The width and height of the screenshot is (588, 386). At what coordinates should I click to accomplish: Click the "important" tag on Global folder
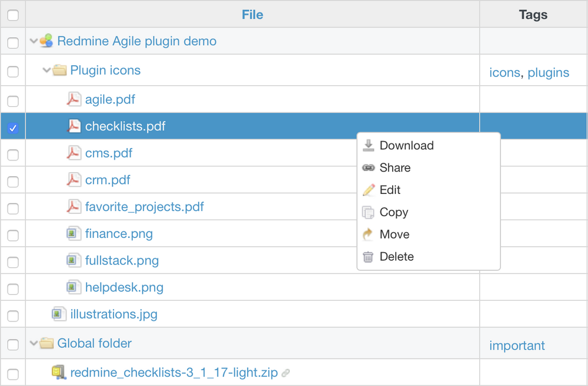517,345
